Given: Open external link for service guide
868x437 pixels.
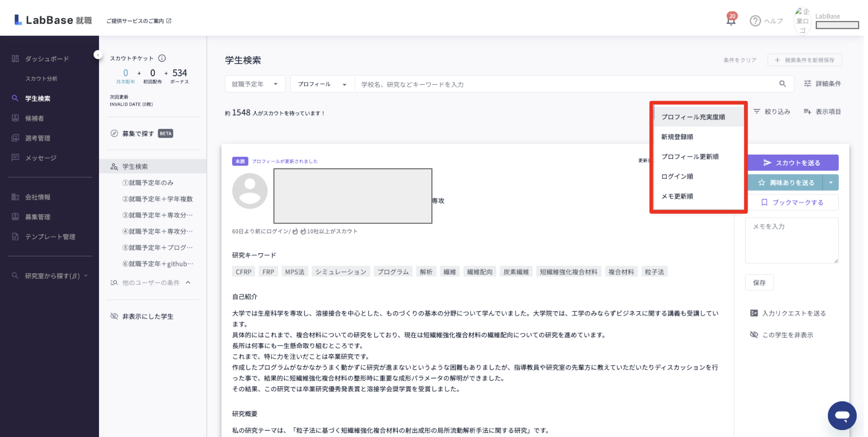Looking at the screenshot, I should 138,21.
